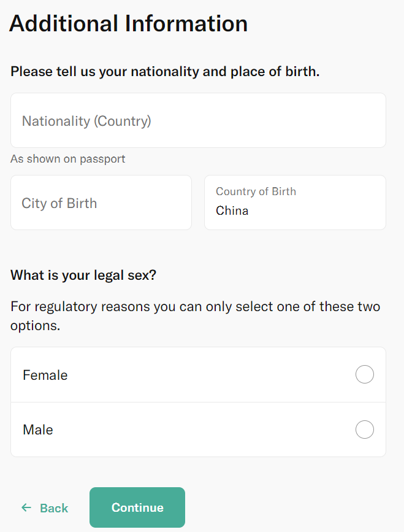Click the green Continue button
404x532 pixels.
click(x=137, y=507)
